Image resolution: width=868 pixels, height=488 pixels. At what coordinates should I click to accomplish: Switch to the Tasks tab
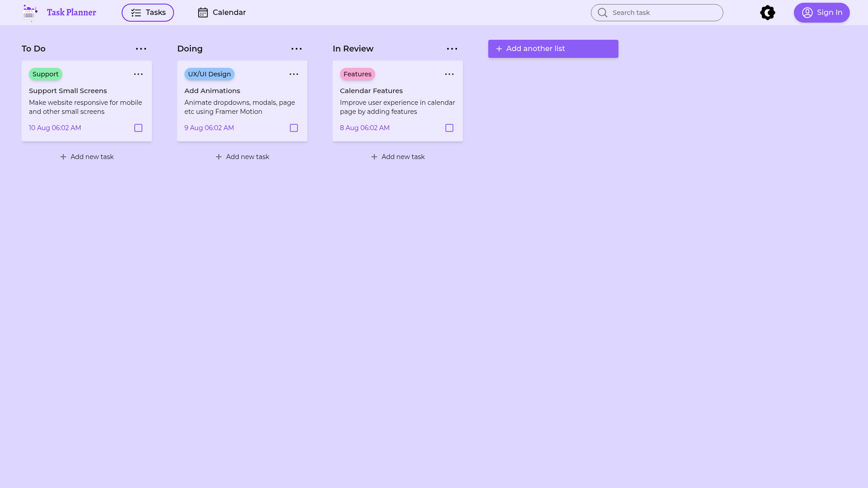[x=148, y=13]
